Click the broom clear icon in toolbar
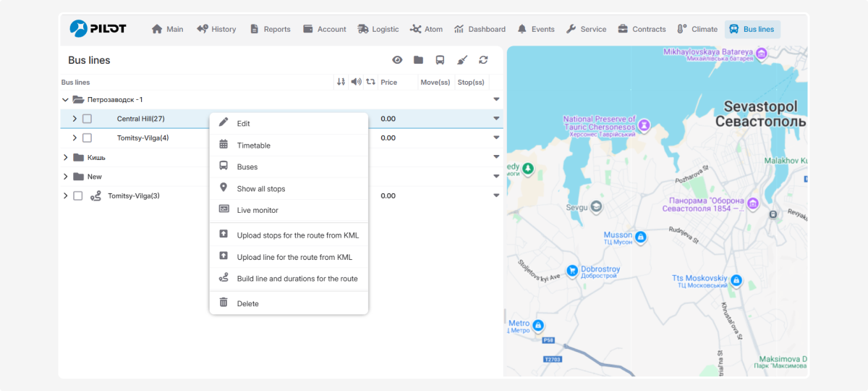The image size is (868, 391). pyautogui.click(x=462, y=60)
